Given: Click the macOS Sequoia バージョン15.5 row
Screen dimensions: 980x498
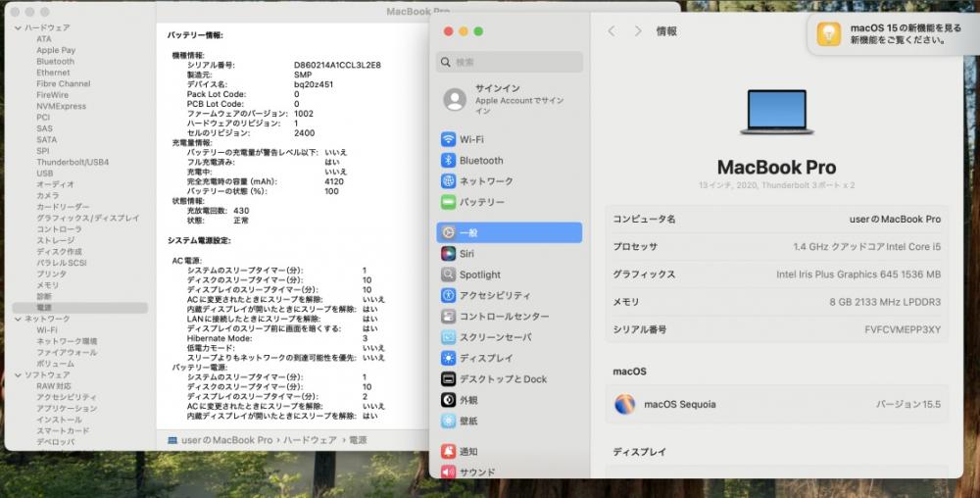Looking at the screenshot, I should tap(776, 404).
